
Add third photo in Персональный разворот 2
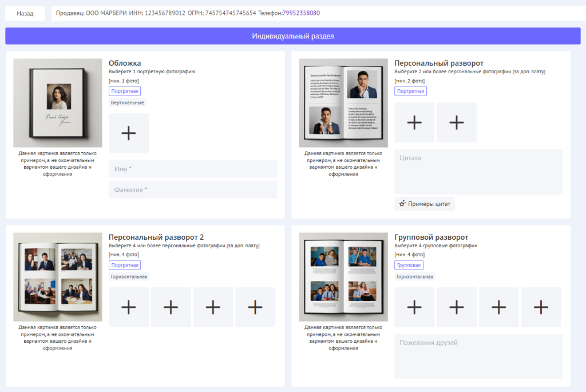213,307
